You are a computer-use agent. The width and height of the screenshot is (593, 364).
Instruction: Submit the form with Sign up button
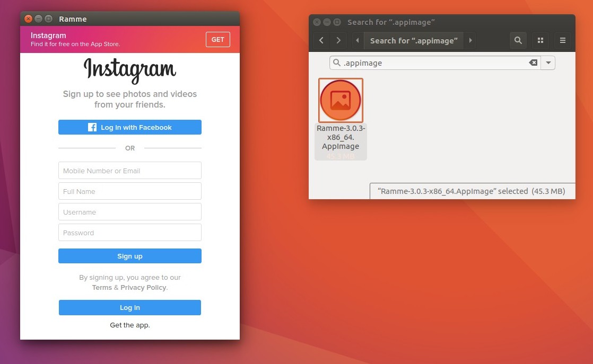pyautogui.click(x=130, y=256)
